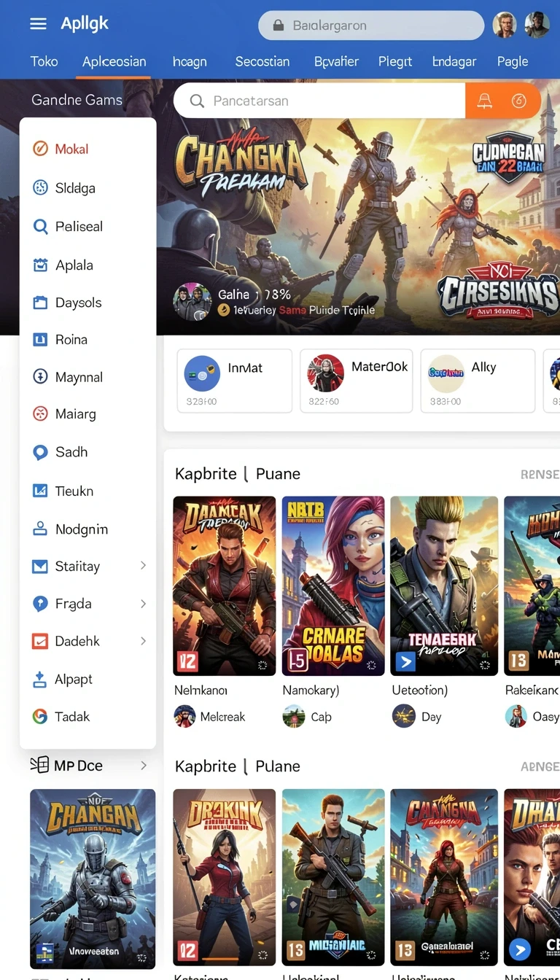This screenshot has height=980, width=560.
Task: Click the Maiarg red icon
Action: [x=41, y=414]
